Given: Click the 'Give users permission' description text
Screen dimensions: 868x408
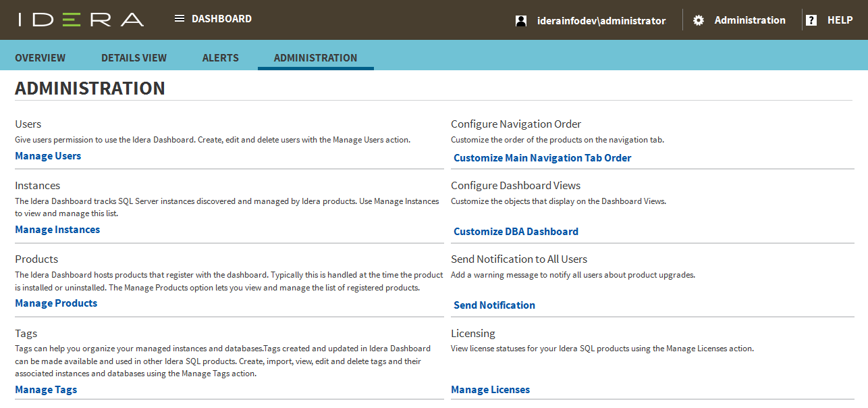Looking at the screenshot, I should pyautogui.click(x=213, y=140).
